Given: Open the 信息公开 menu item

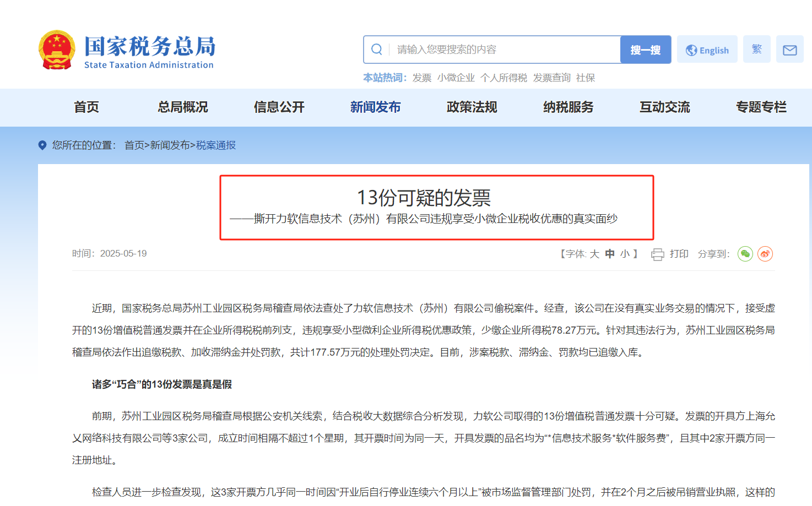Looking at the screenshot, I should pos(279,107).
